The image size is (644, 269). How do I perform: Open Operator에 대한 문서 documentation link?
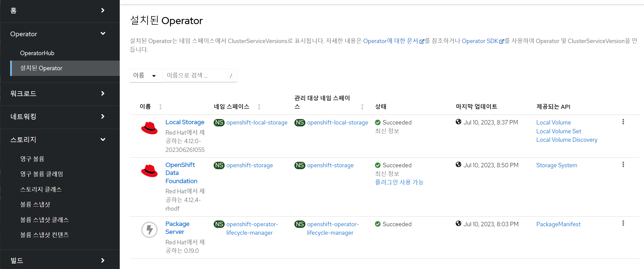pyautogui.click(x=394, y=41)
